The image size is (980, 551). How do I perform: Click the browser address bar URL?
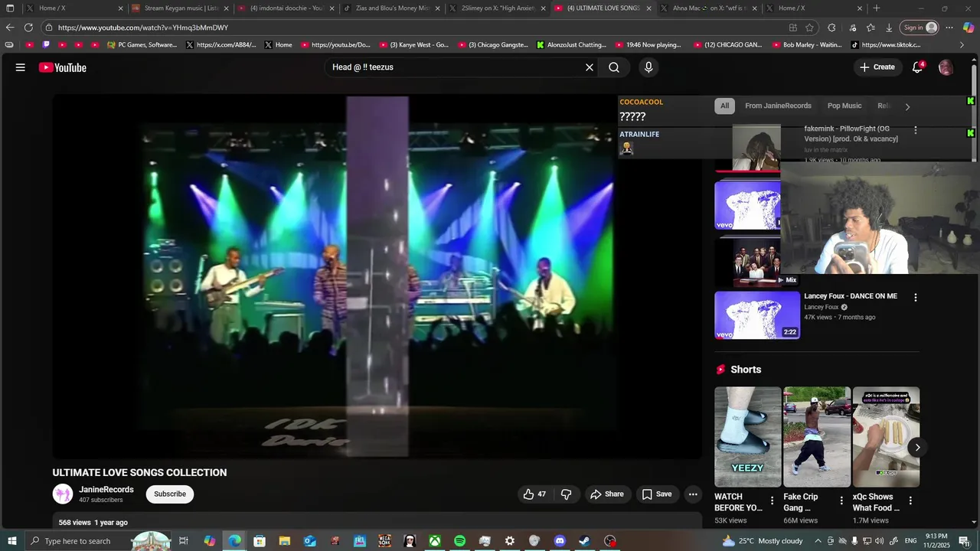tap(143, 28)
